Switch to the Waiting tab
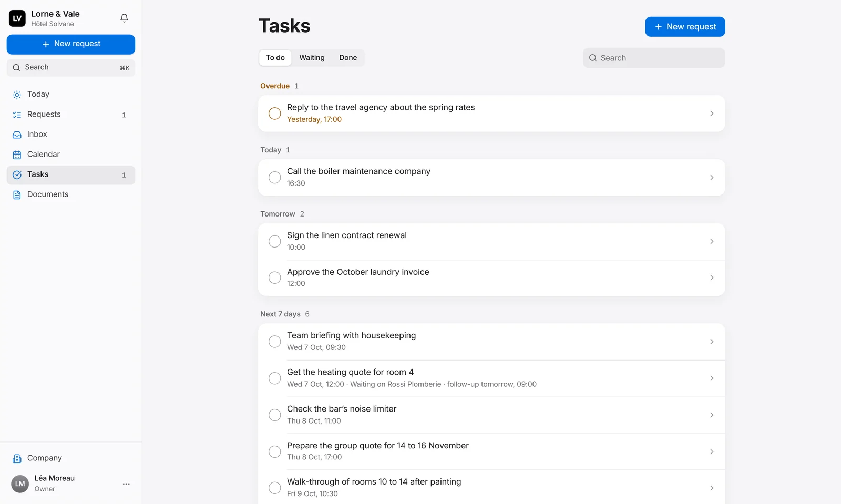This screenshot has width=841, height=504. coord(312,58)
